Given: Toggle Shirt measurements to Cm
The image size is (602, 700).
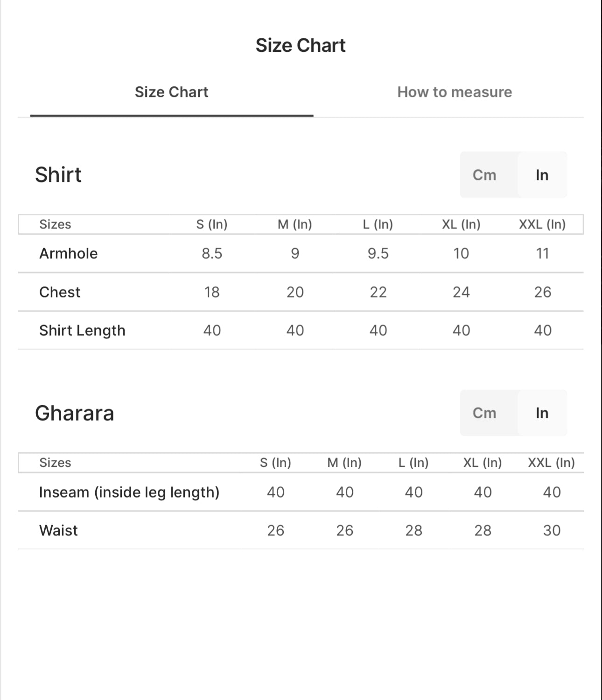Looking at the screenshot, I should (x=484, y=175).
